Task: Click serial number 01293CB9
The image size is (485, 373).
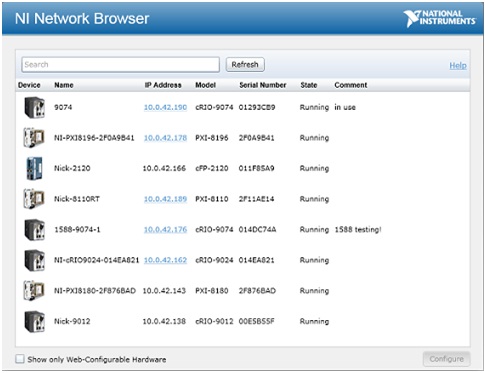Action: pyautogui.click(x=257, y=107)
